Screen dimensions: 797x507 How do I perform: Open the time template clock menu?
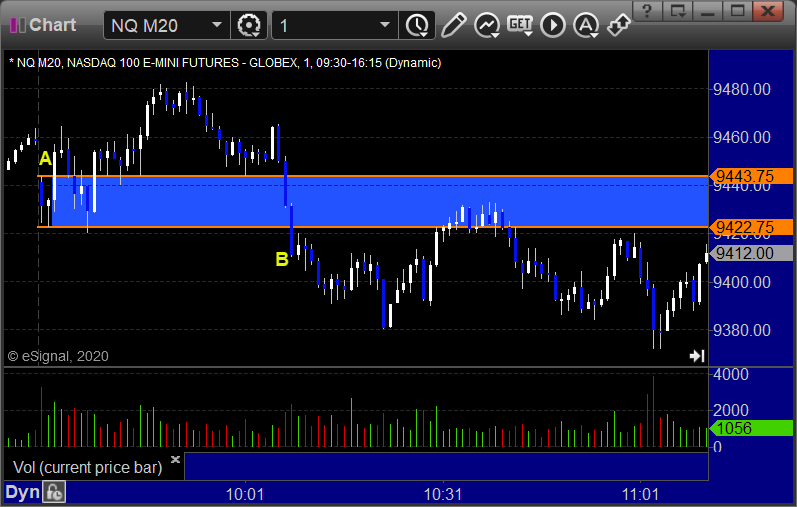point(417,25)
